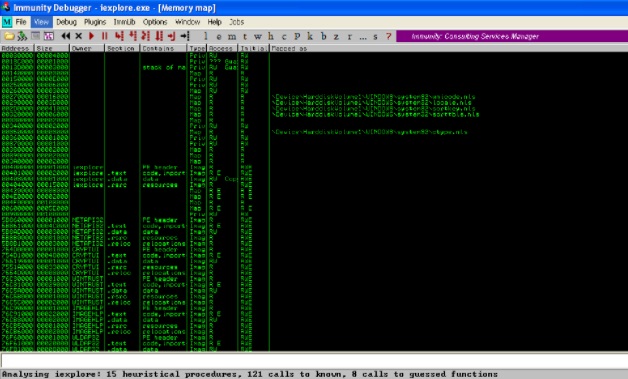Viewport: 628px width, 379px height.
Task: Open the ImmLib menu
Action: (x=124, y=22)
